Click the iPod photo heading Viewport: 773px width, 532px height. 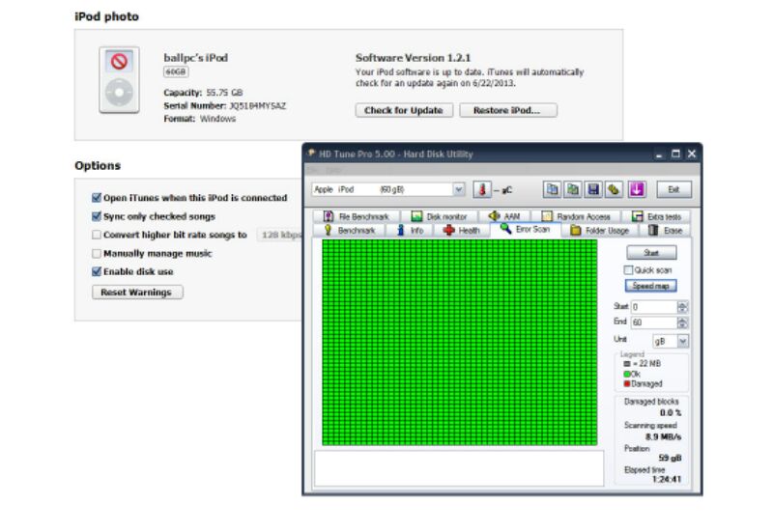[x=107, y=16]
